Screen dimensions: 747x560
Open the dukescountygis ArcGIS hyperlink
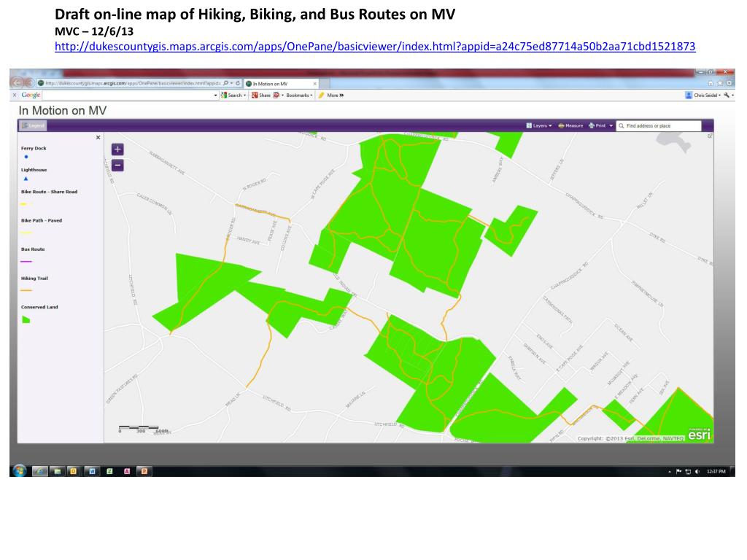coord(375,46)
